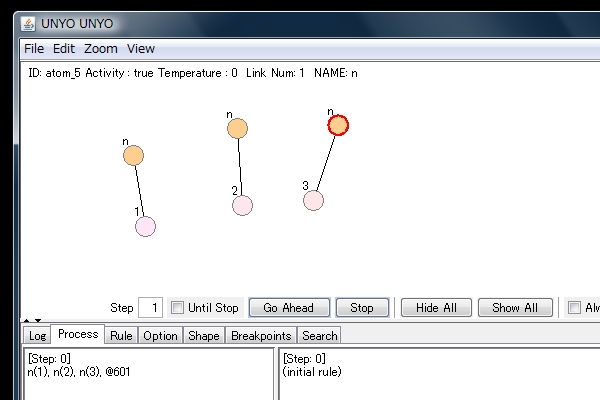Select the pink node labeled 2

242,205
